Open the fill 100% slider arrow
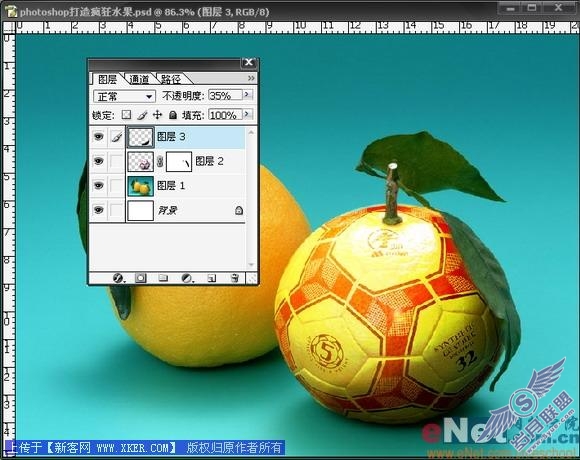 click(x=247, y=114)
